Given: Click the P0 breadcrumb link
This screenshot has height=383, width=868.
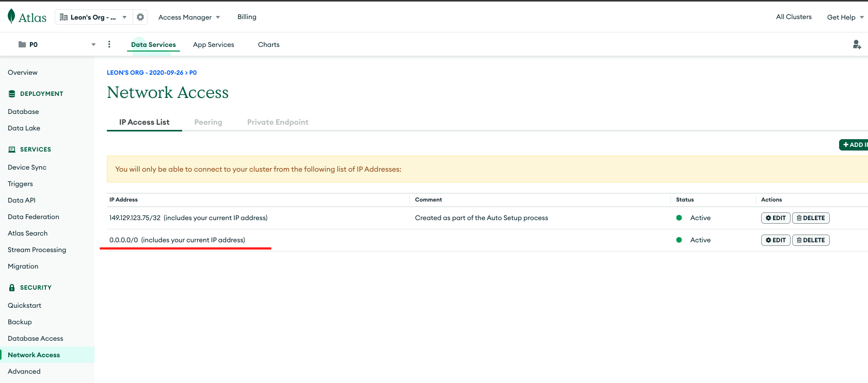Looking at the screenshot, I should point(193,73).
